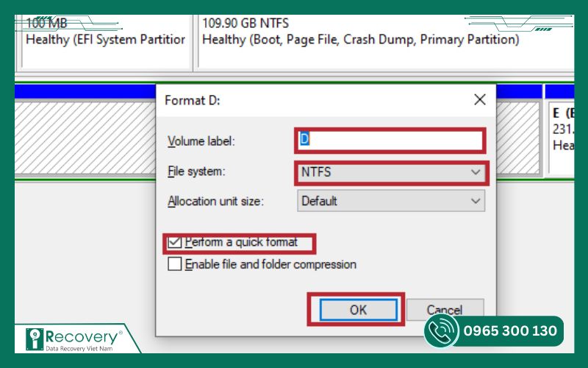Click the 'Format D:' dialog title
588x368 pixels.
(193, 100)
